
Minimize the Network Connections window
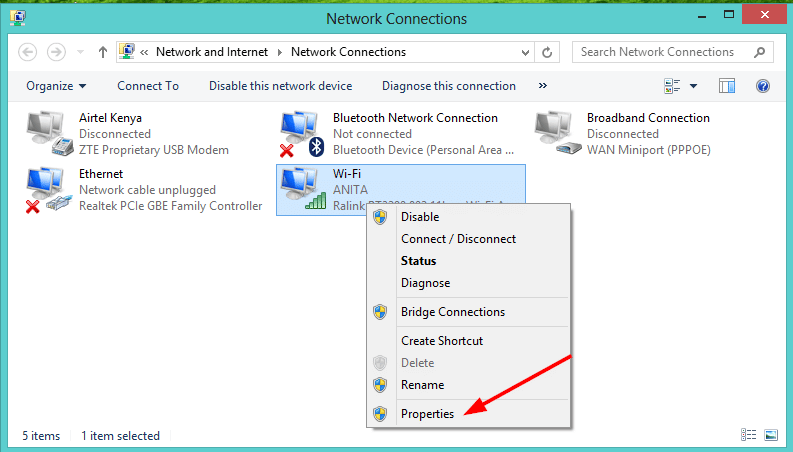(702, 16)
